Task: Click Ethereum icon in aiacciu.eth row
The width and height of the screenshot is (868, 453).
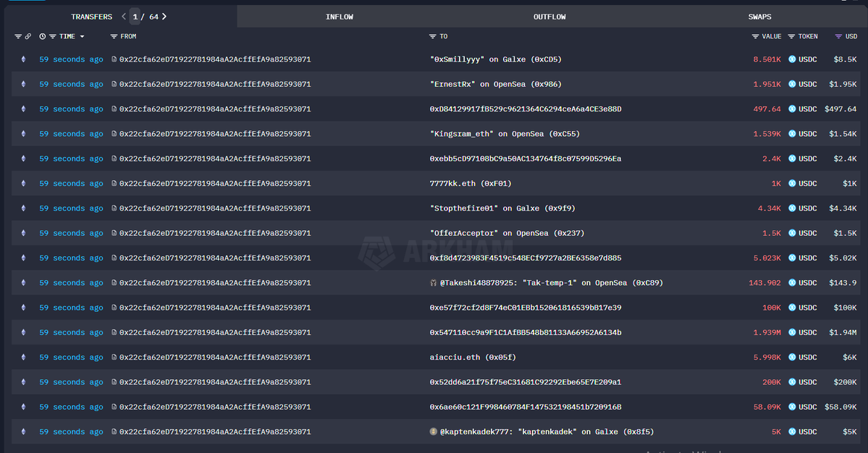Action: point(23,357)
